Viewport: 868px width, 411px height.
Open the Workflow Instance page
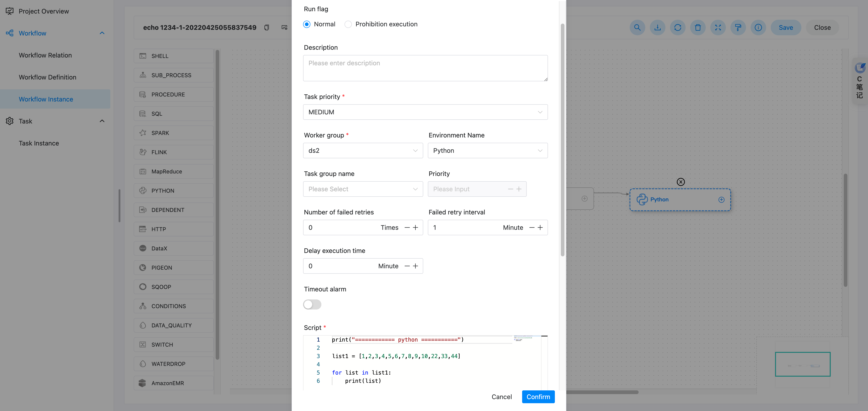(x=46, y=99)
